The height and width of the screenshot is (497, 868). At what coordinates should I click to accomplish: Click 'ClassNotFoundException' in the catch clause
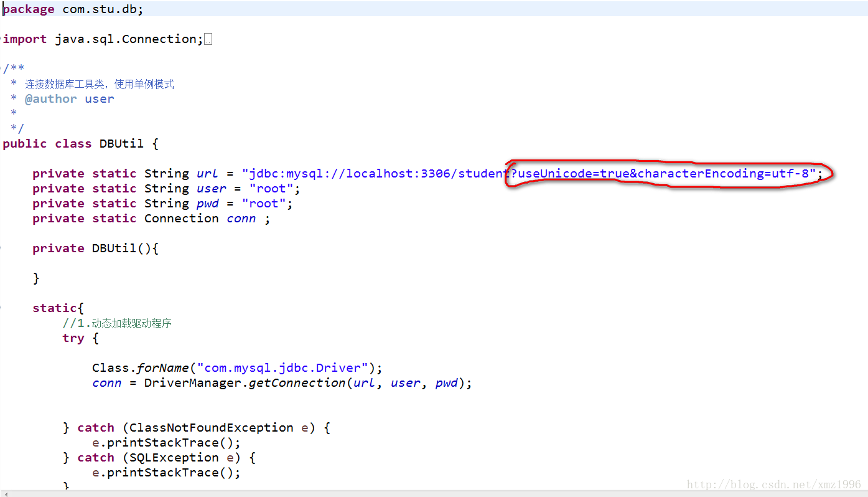(212, 428)
